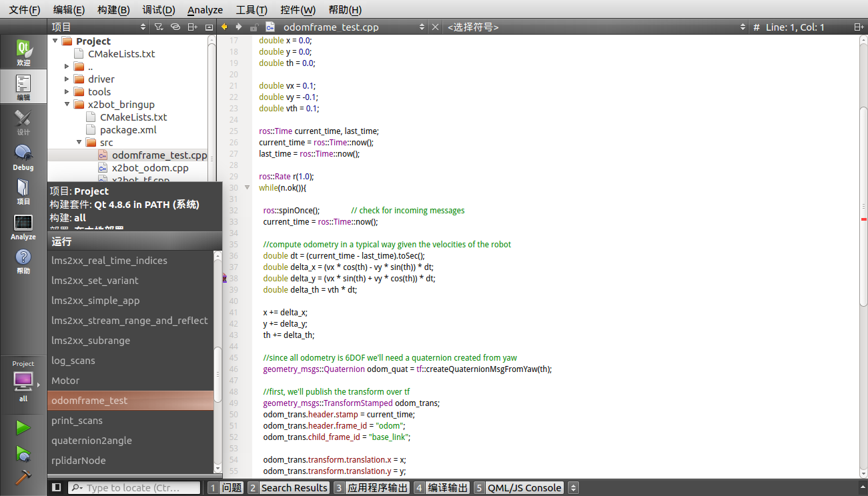Close the project side panel icon
This screenshot has width=868, height=496.
pos(209,27)
